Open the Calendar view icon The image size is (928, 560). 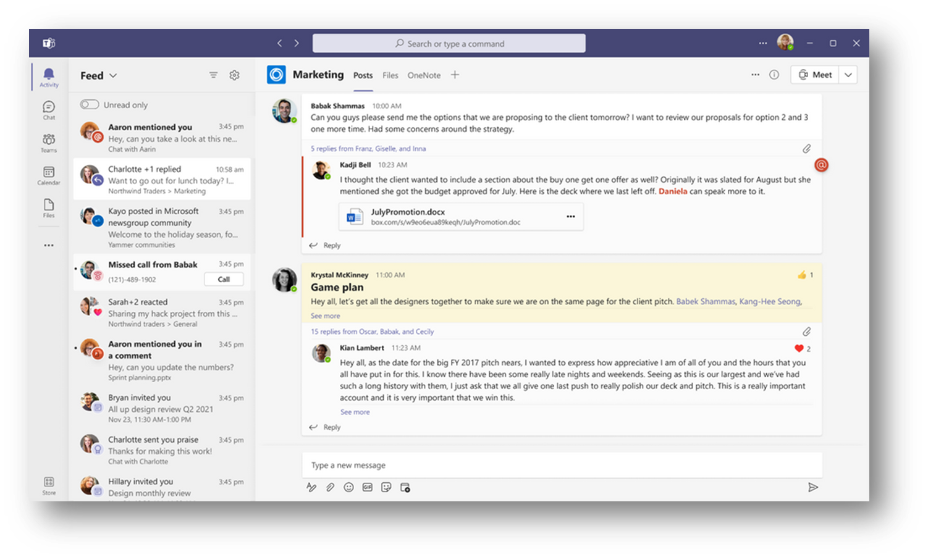tap(49, 175)
